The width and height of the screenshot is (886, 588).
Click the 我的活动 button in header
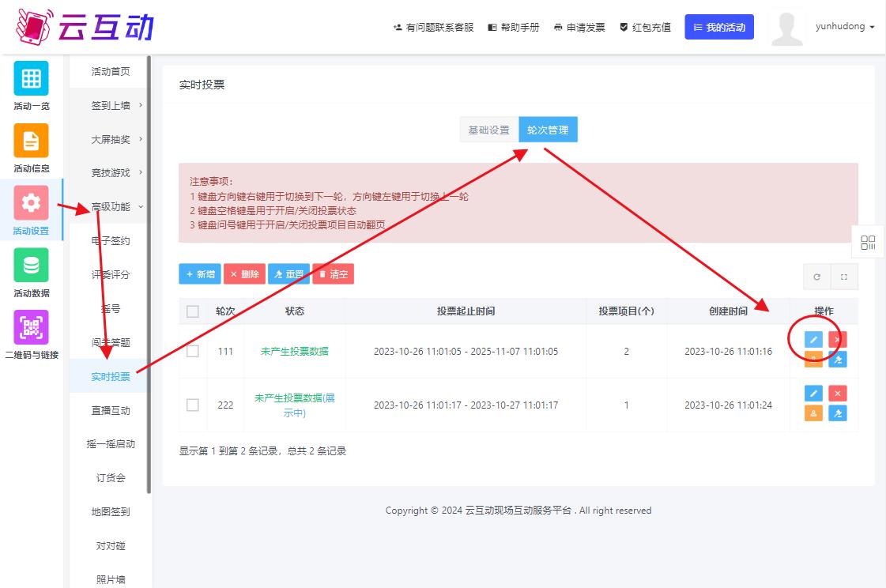coord(718,27)
